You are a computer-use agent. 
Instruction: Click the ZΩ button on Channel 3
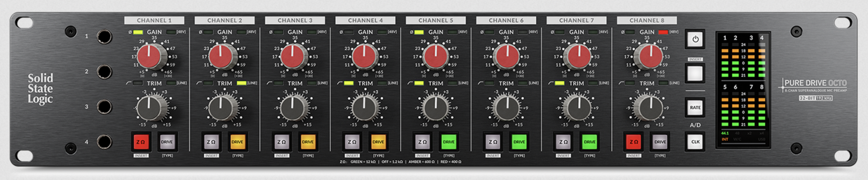(281, 142)
